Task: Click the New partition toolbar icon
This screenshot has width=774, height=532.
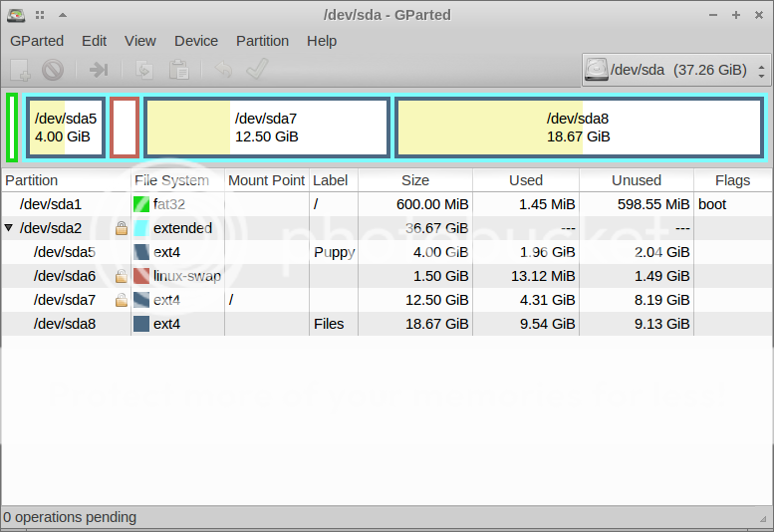Action: click(x=20, y=70)
